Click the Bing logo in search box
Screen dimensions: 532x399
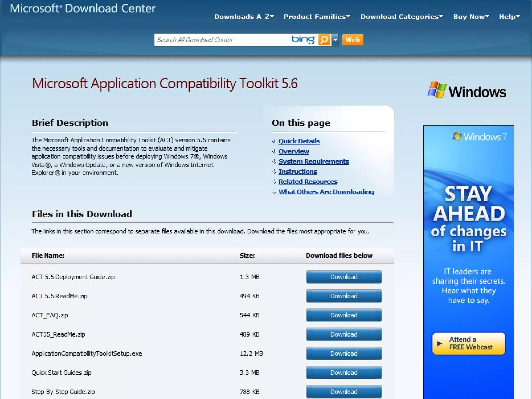(303, 39)
